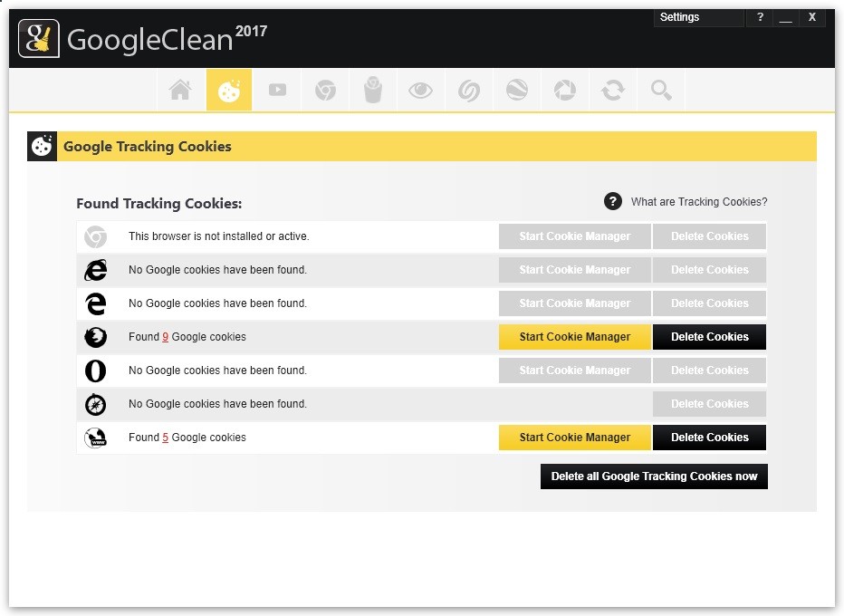Click the Internet Explorer row icon

96,270
